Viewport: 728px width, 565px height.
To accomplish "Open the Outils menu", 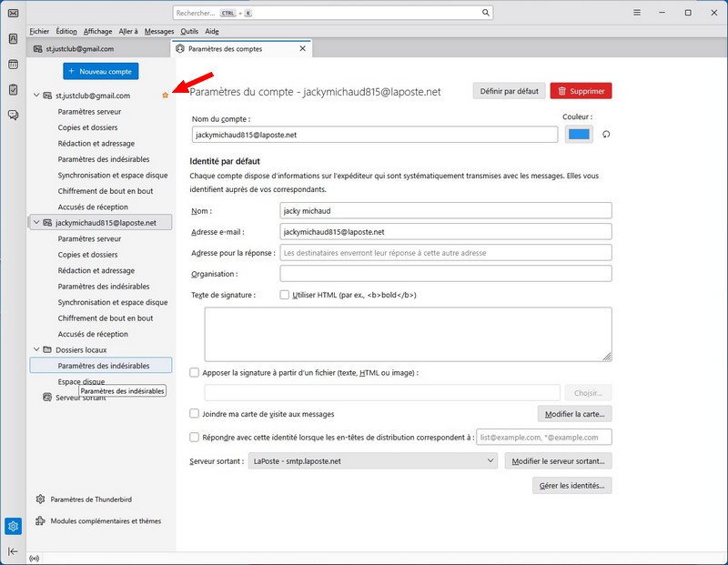I will (x=189, y=31).
